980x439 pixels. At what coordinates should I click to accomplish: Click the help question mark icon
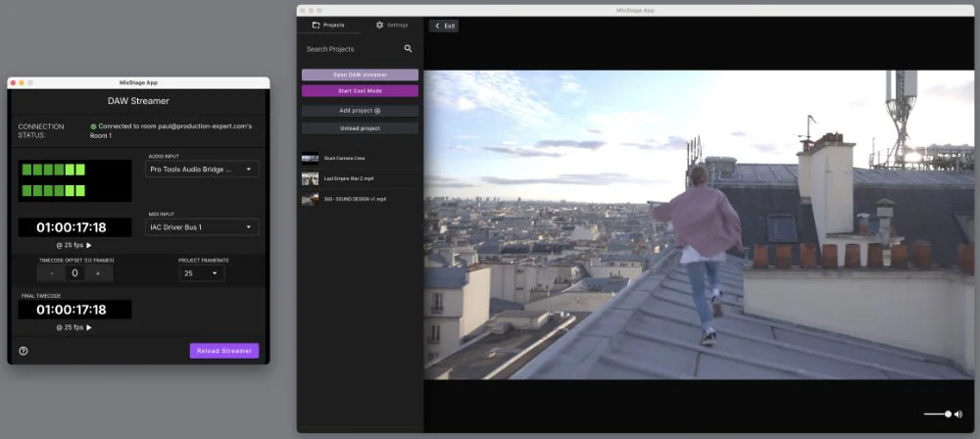click(24, 351)
